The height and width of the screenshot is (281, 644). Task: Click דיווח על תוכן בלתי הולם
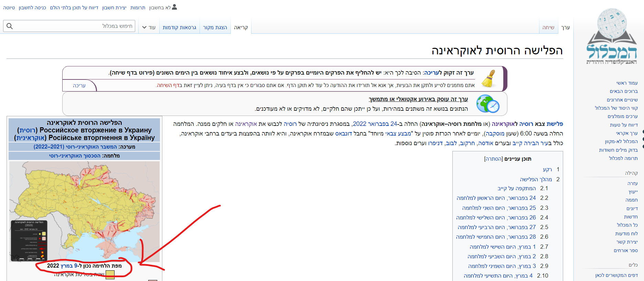pos(74,8)
